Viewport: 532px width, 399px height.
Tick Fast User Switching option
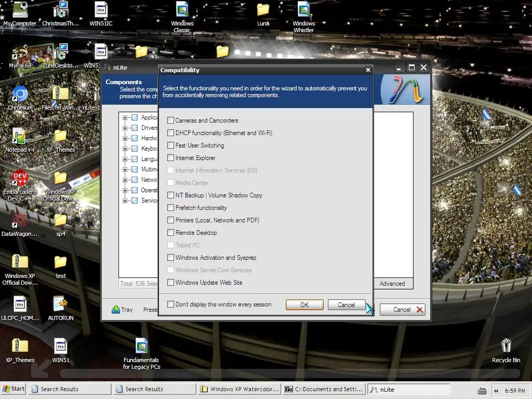[170, 145]
